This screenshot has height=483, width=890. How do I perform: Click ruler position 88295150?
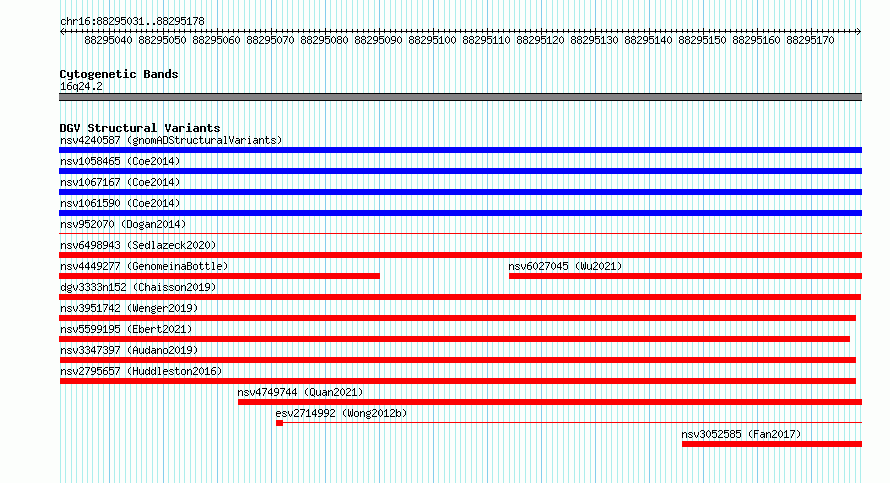pyautogui.click(x=702, y=40)
